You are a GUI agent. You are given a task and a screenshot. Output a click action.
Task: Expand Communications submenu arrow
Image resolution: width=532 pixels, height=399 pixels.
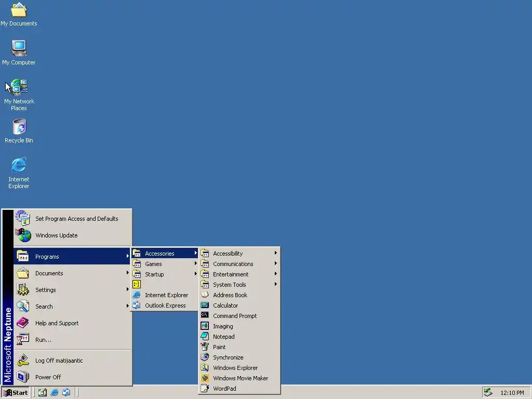click(x=276, y=263)
